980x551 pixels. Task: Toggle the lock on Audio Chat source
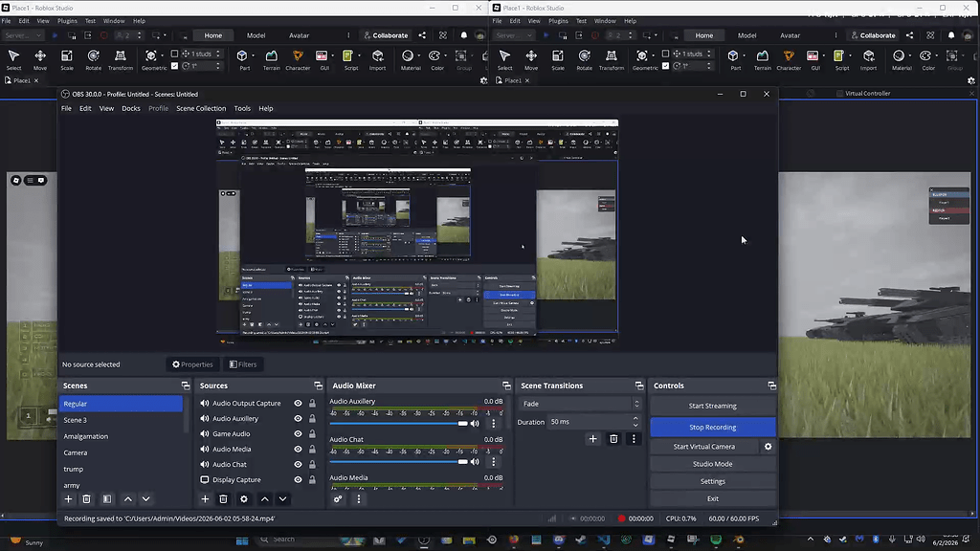point(313,464)
